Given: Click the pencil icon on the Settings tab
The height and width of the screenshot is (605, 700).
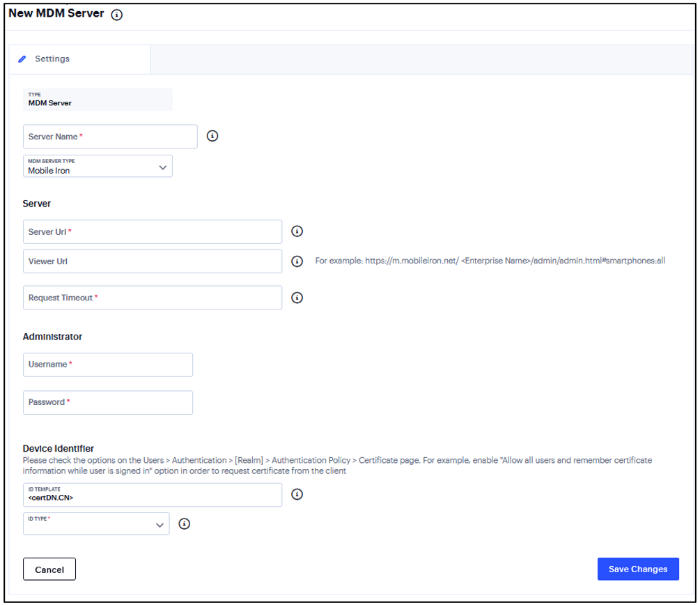Looking at the screenshot, I should [x=23, y=59].
